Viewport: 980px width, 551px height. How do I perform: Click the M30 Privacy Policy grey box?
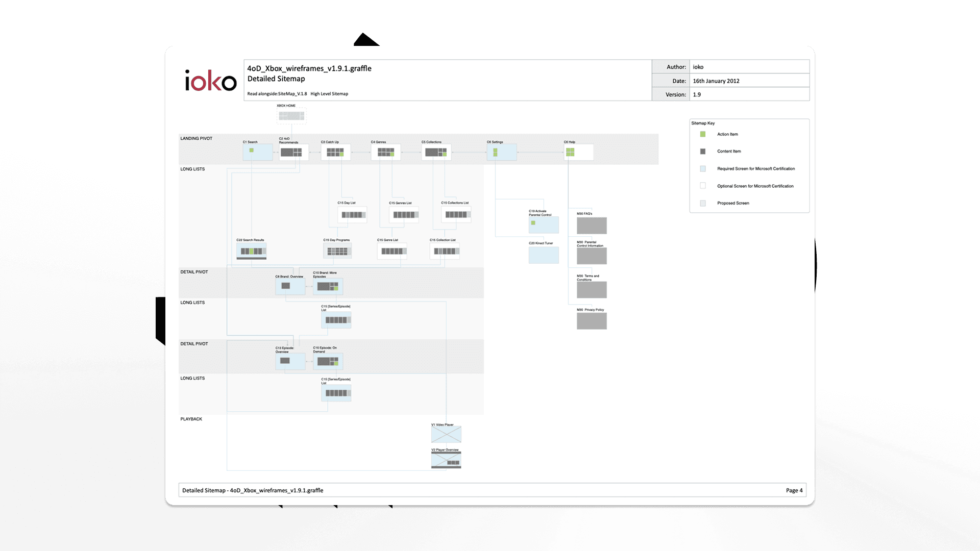click(x=592, y=321)
